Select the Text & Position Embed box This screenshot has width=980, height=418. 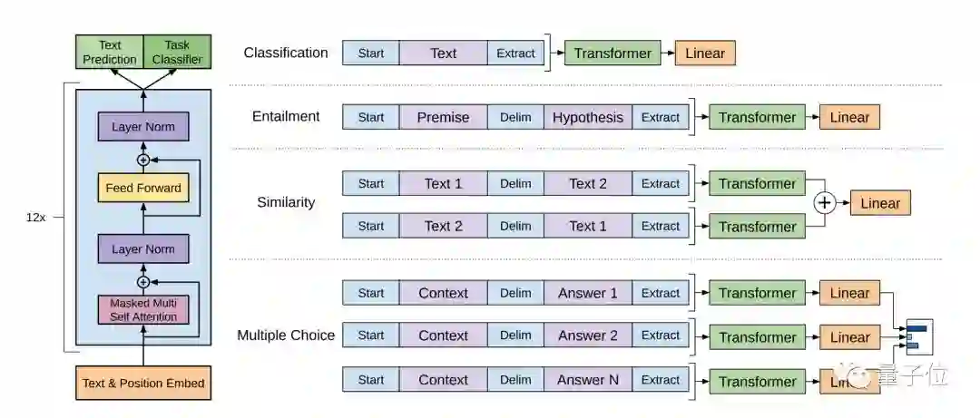(143, 383)
